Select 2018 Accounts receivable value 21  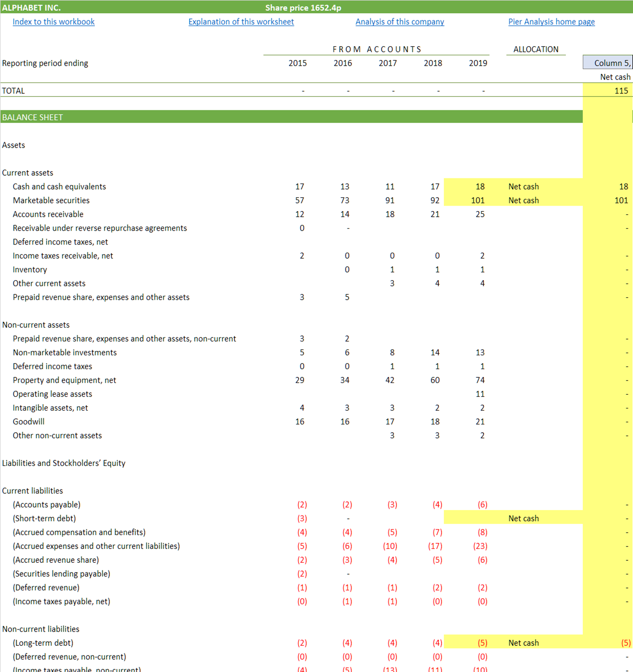(x=435, y=214)
